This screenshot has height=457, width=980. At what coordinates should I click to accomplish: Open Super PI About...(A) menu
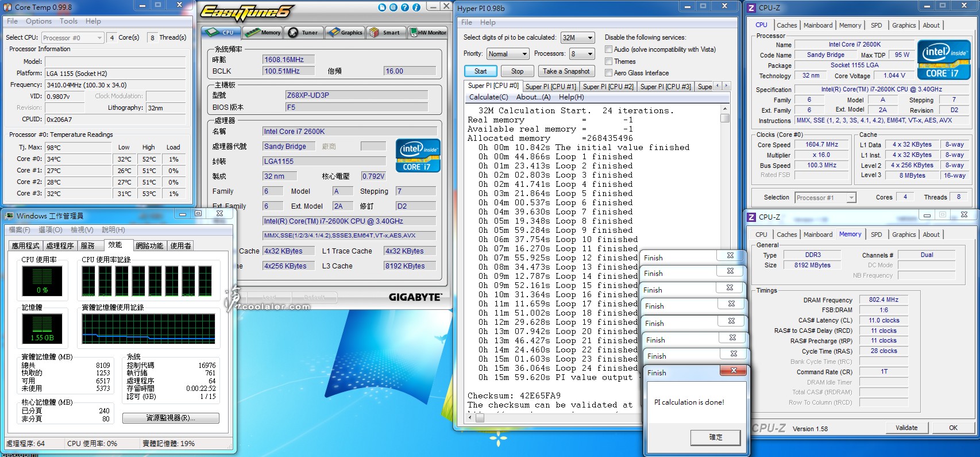point(533,97)
